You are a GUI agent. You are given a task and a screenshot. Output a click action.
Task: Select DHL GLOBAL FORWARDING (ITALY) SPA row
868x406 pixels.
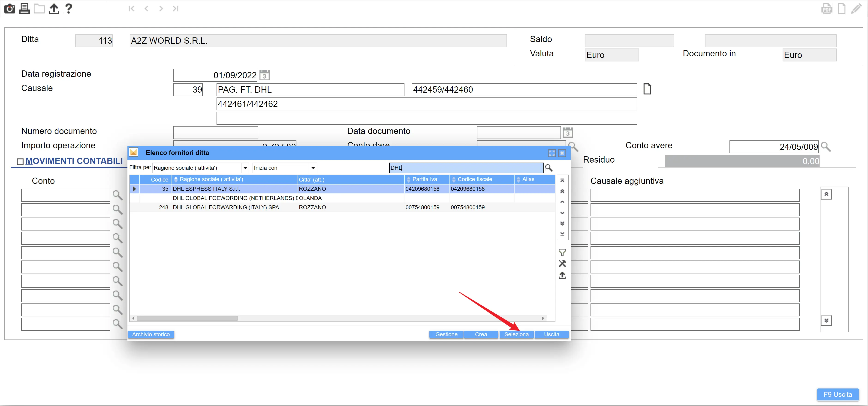(226, 207)
